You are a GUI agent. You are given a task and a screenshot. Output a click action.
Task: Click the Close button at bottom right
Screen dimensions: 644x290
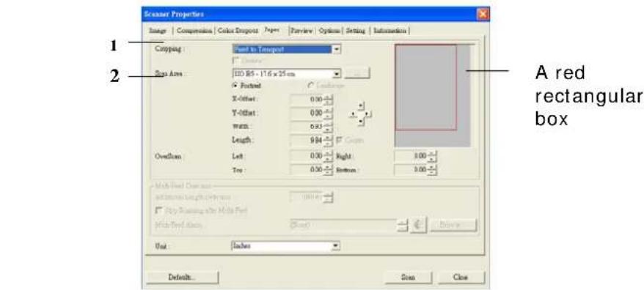point(461,278)
